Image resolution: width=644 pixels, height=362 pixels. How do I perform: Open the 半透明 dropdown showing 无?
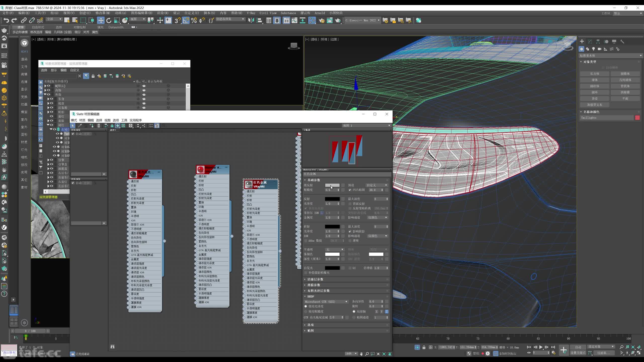[x=335, y=249]
